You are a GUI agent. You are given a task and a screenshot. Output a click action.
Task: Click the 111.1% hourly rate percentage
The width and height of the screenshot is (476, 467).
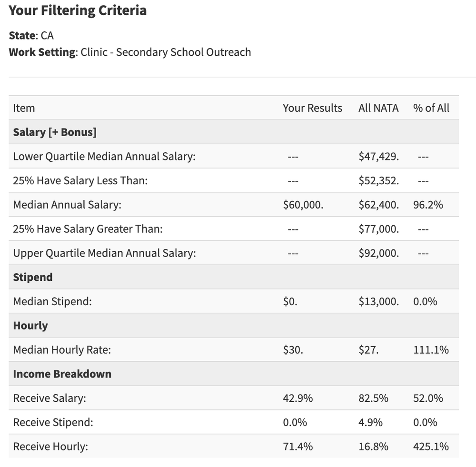tap(431, 350)
